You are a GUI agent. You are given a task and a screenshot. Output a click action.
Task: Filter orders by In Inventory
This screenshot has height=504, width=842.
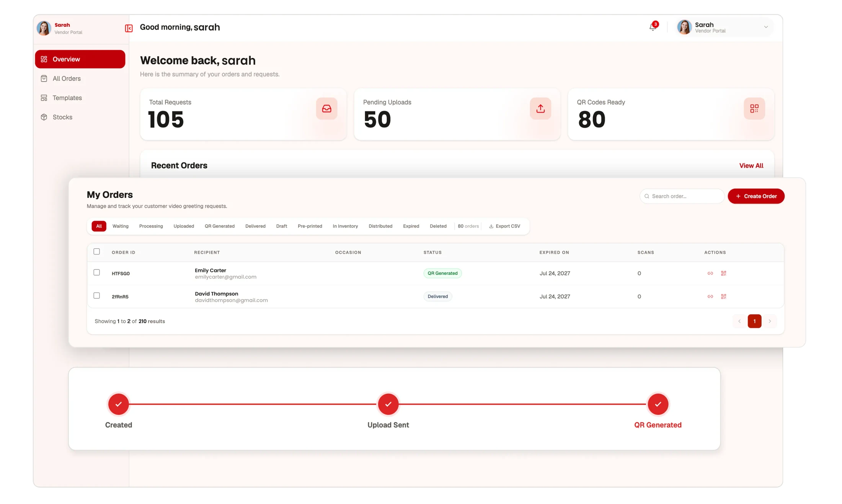point(345,226)
